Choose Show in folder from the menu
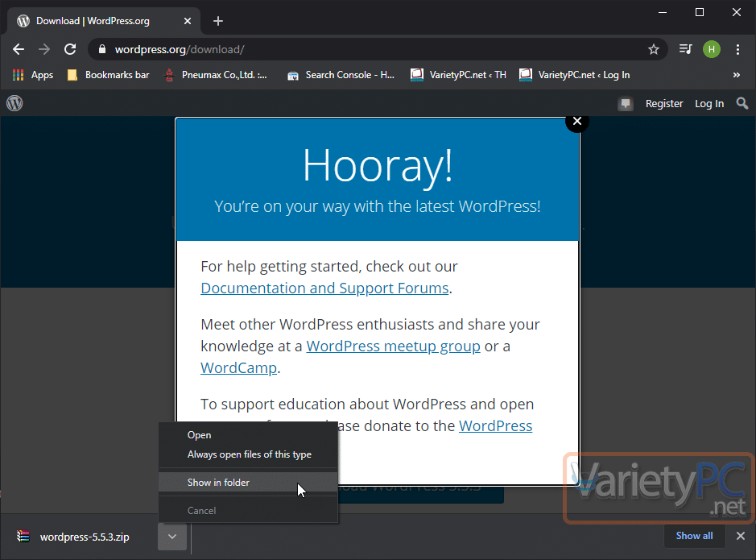 click(248, 483)
